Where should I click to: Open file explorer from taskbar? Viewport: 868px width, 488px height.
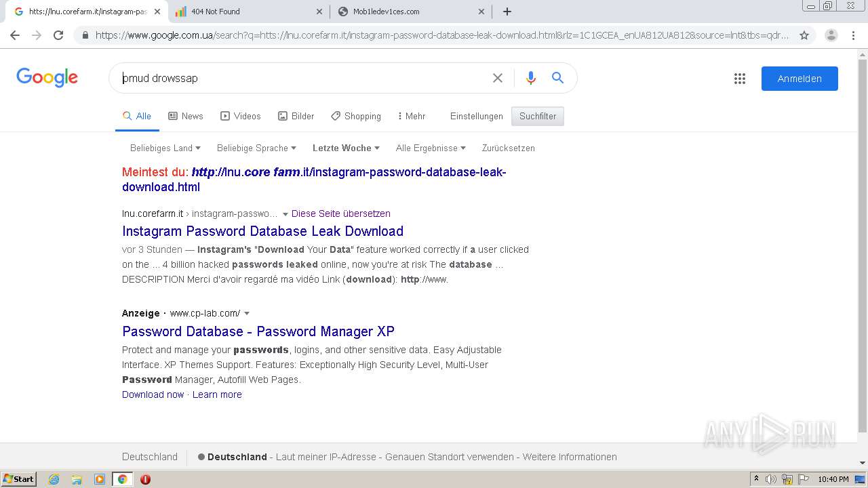click(x=77, y=479)
